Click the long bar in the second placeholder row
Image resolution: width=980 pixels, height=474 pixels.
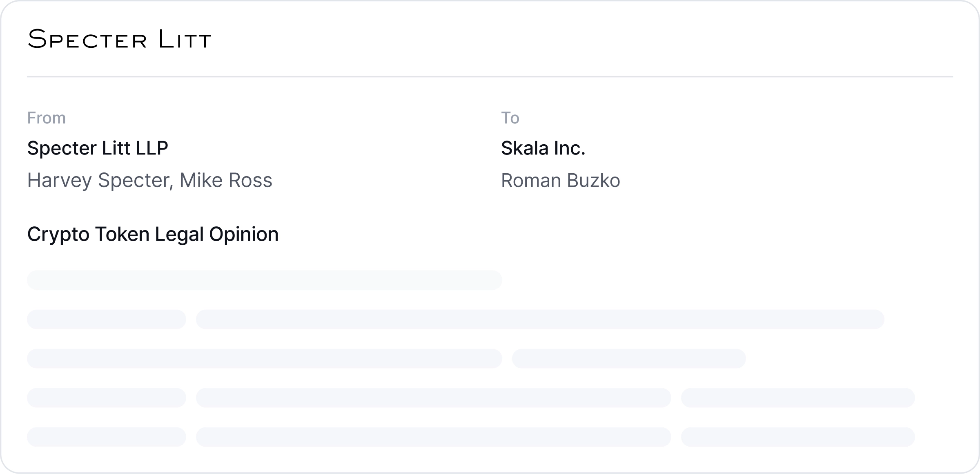tap(540, 319)
